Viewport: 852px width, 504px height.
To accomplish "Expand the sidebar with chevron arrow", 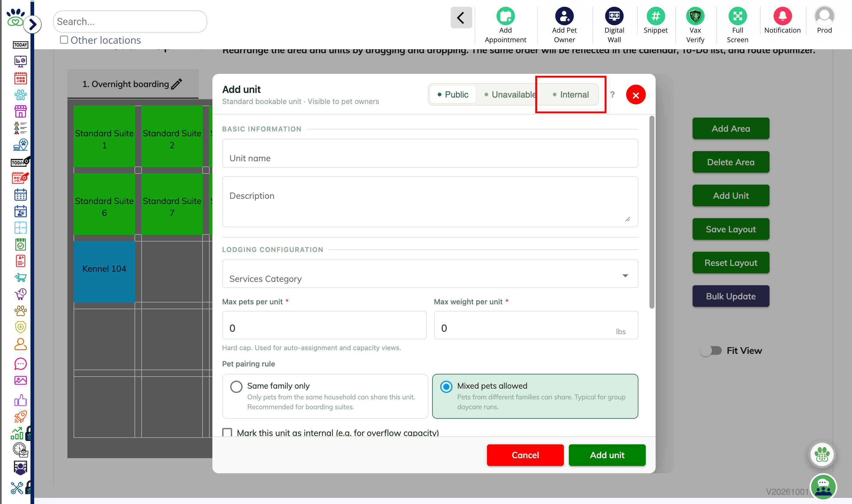I will click(33, 24).
